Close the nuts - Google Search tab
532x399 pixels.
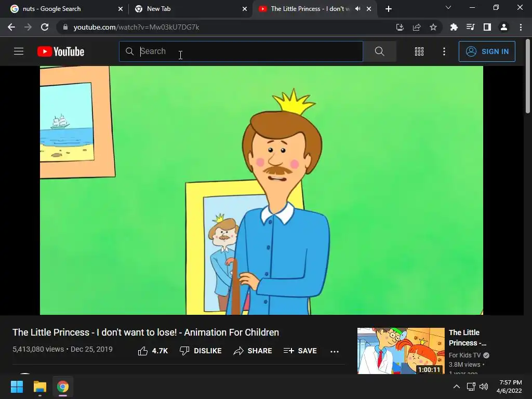121,9
